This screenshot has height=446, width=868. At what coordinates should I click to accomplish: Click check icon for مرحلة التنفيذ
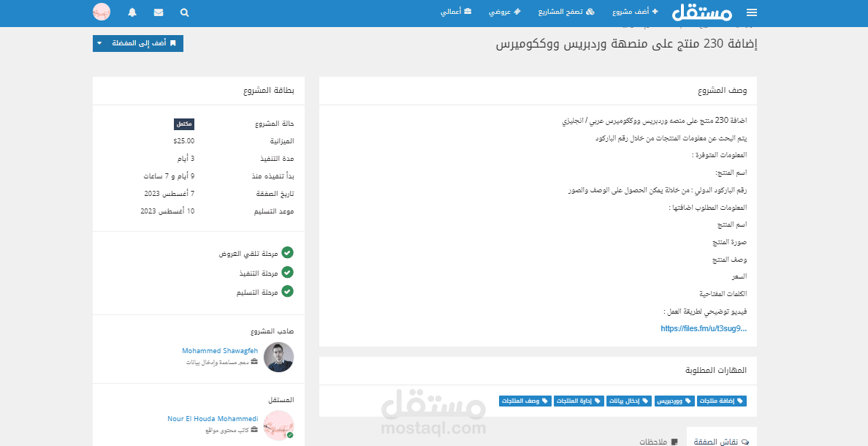(x=287, y=272)
